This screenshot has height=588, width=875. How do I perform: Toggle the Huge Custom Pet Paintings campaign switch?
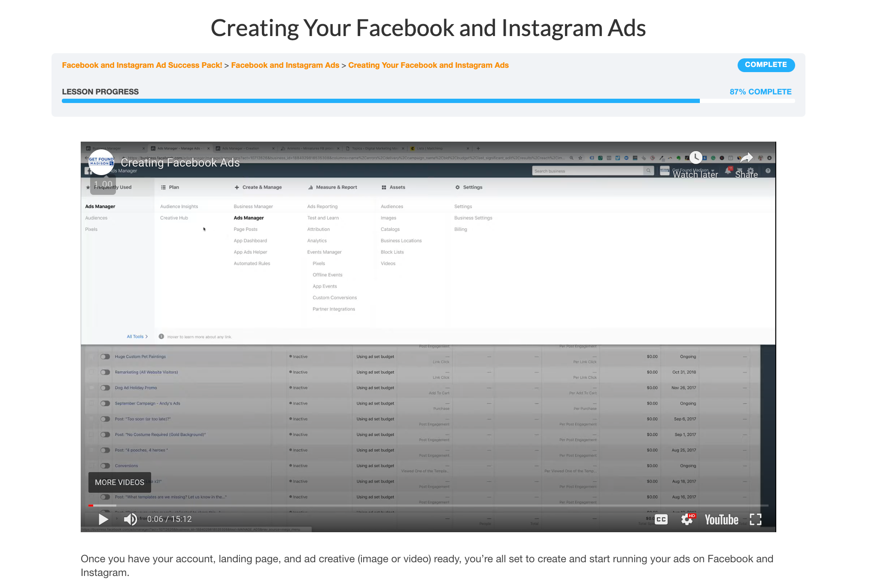tap(105, 357)
